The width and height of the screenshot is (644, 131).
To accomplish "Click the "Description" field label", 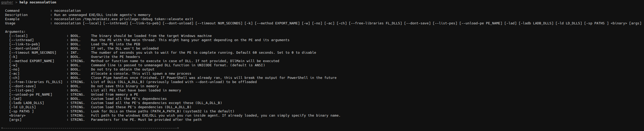I will [16, 15].
